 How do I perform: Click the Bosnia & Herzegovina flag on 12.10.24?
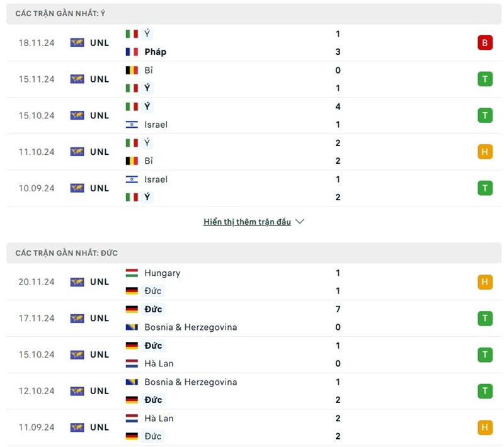point(133,382)
